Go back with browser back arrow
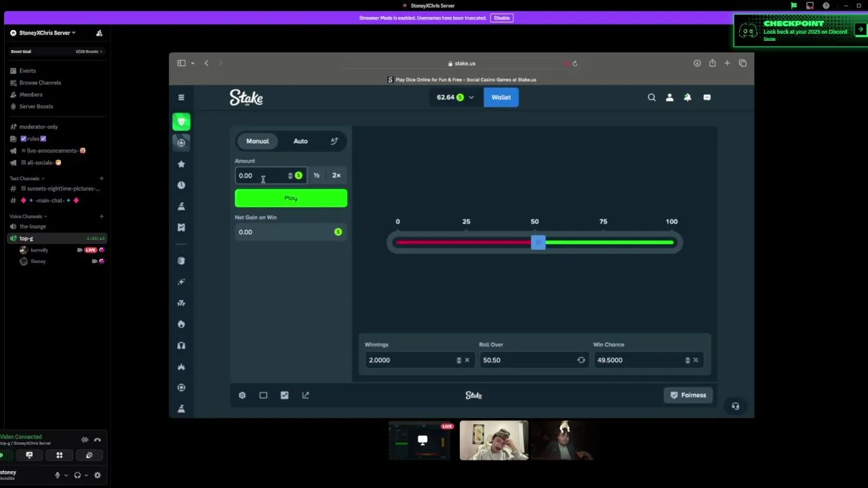This screenshot has height=488, width=868. tap(206, 63)
